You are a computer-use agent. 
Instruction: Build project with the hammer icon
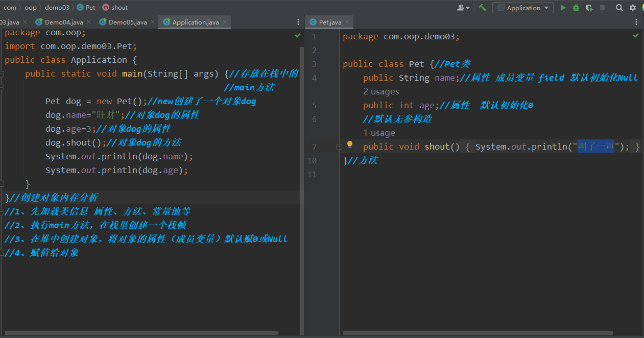click(482, 8)
